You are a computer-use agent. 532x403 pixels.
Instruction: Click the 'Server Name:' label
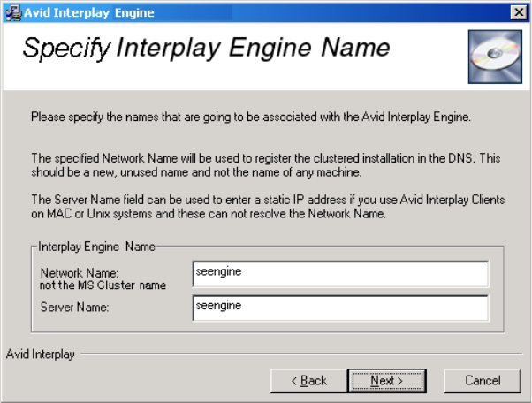point(74,307)
